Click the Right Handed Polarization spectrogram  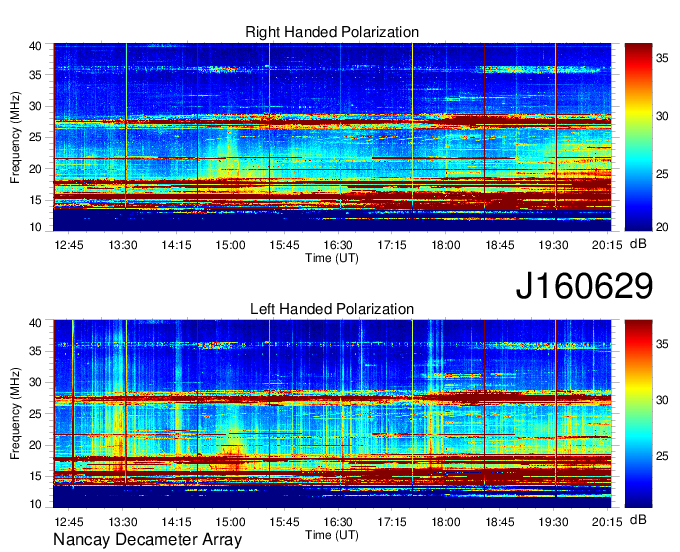click(332, 137)
